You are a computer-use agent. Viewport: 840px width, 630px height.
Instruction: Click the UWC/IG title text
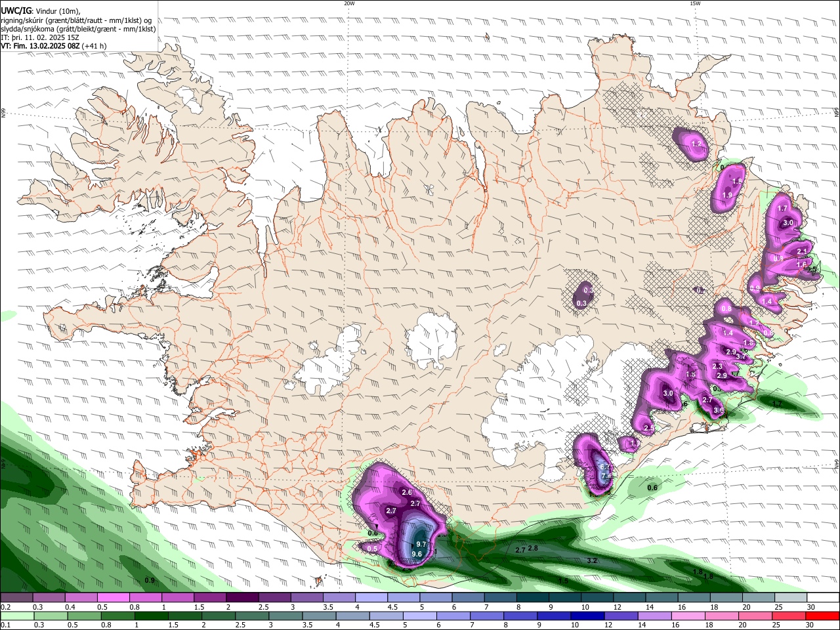click(15, 10)
